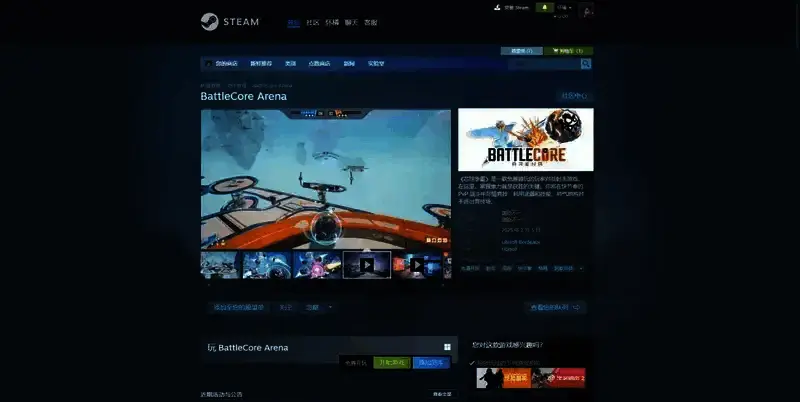
Task: Click the green Play Game button
Action: (391, 363)
